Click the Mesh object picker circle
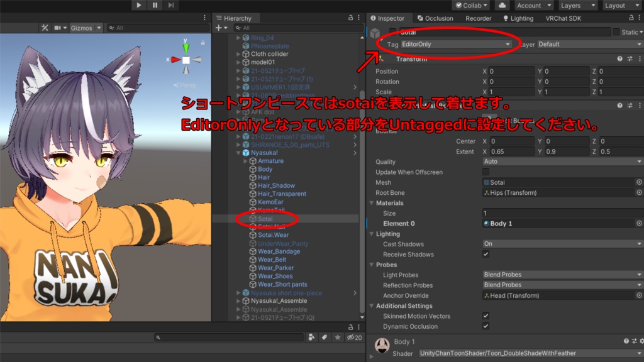The width and height of the screenshot is (644, 362). pos(639,182)
